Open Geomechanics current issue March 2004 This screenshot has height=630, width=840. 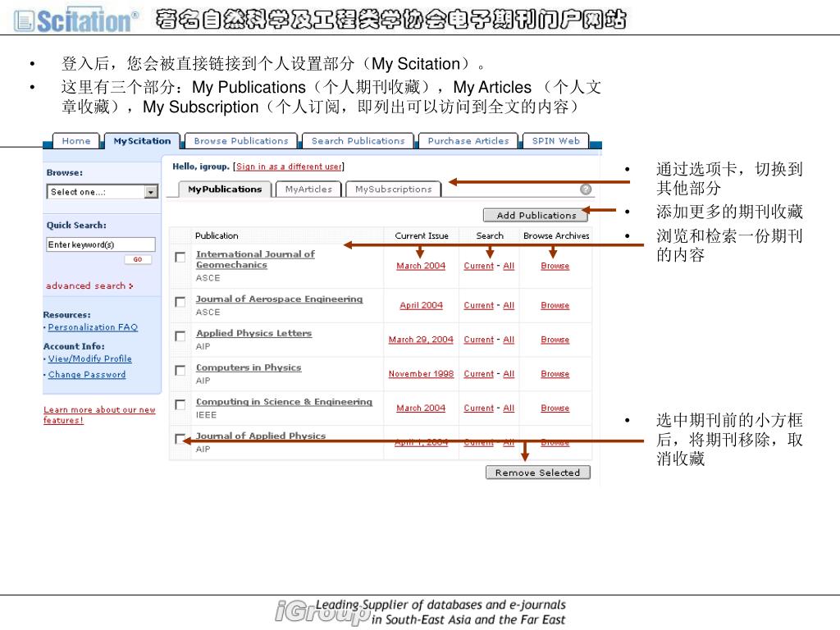tap(421, 266)
